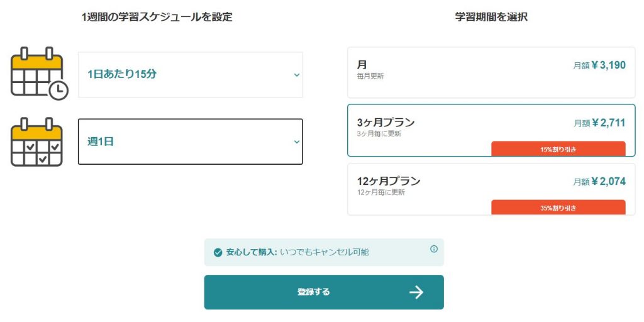Click the いつでもキャンセル可能 text

pos(325,252)
